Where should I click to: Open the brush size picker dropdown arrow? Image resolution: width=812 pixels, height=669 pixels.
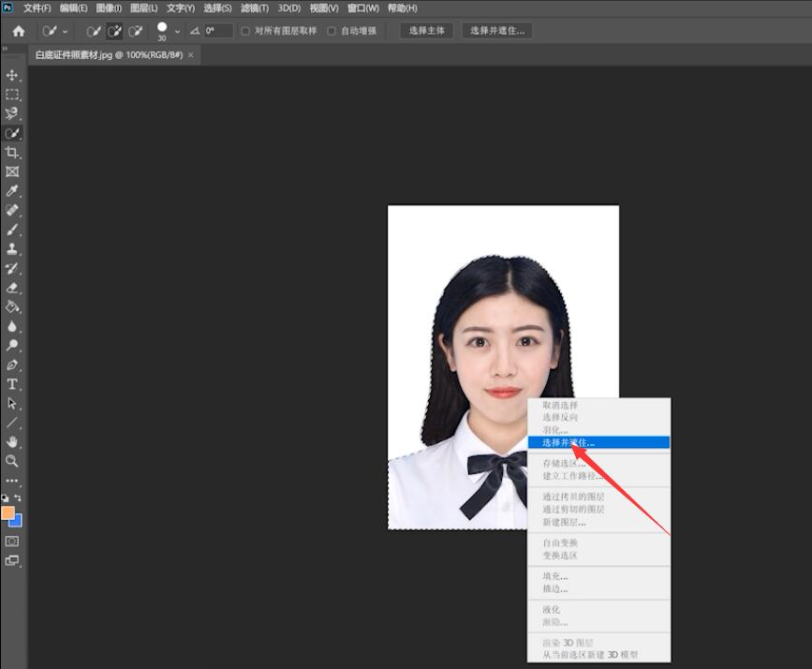click(177, 32)
